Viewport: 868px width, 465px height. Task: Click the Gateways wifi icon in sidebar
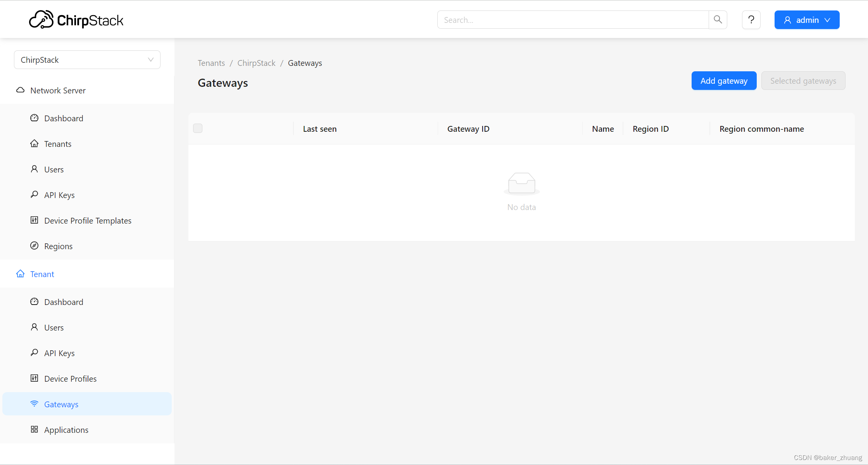tap(35, 404)
